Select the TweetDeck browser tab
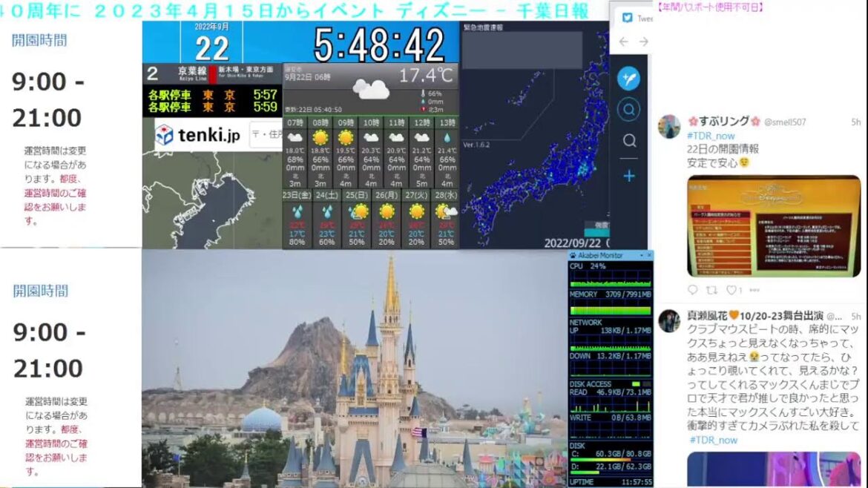This screenshot has width=868, height=488. click(x=636, y=18)
